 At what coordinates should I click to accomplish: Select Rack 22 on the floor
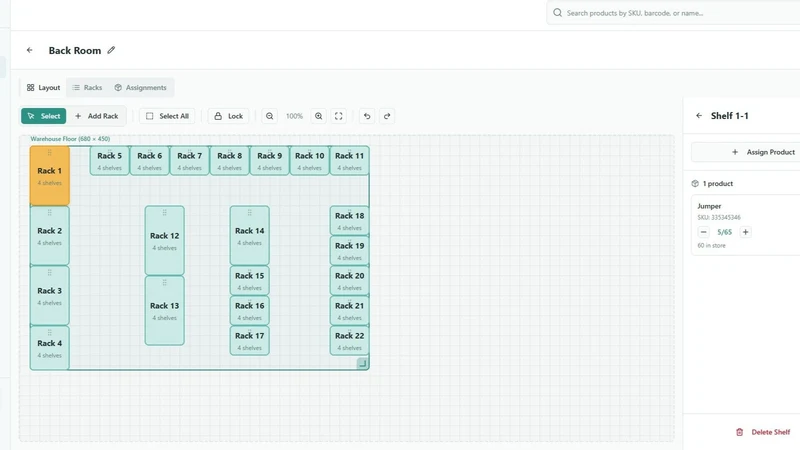[349, 341]
